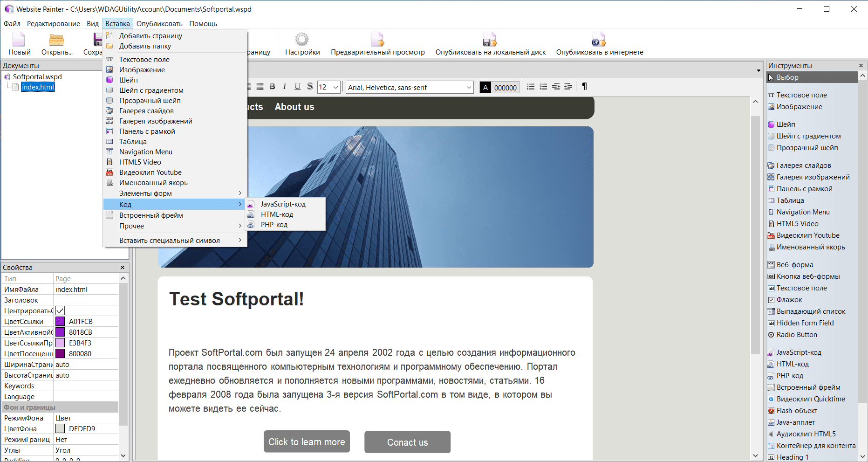Click the bulleted list icon
The height and width of the screenshot is (462, 868).
coord(531,87)
